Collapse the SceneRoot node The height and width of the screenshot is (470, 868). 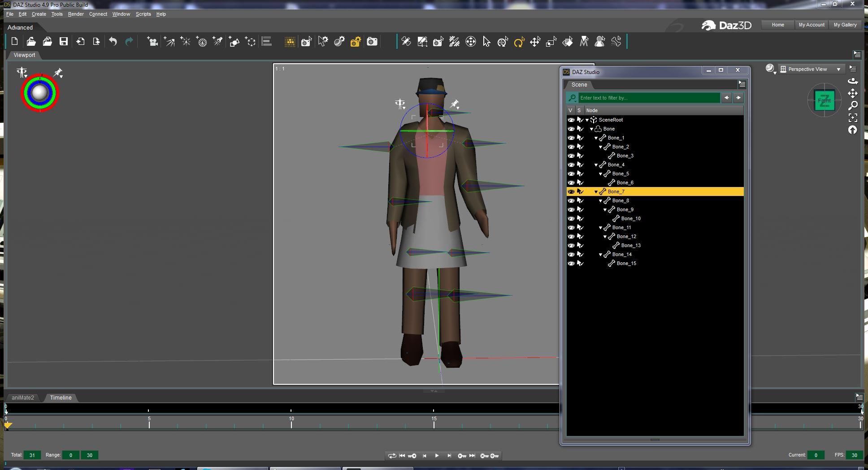coord(587,120)
